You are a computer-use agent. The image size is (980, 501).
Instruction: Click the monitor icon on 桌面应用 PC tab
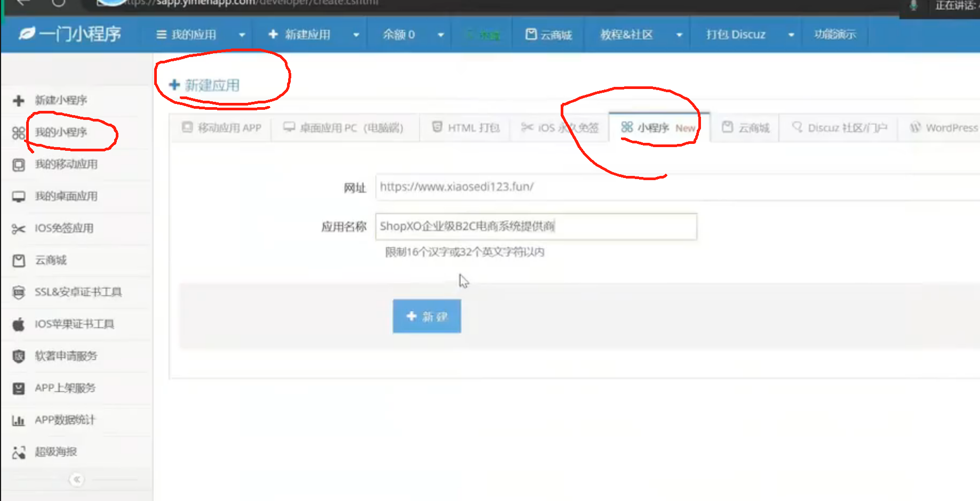click(289, 127)
